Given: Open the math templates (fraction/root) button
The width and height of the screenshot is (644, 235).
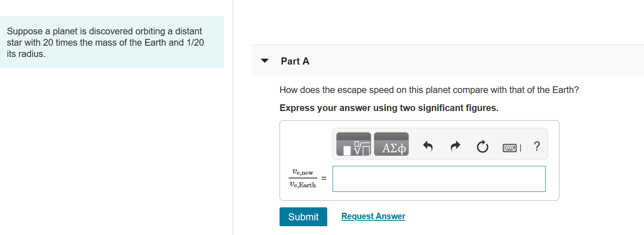Looking at the screenshot, I should tap(354, 145).
